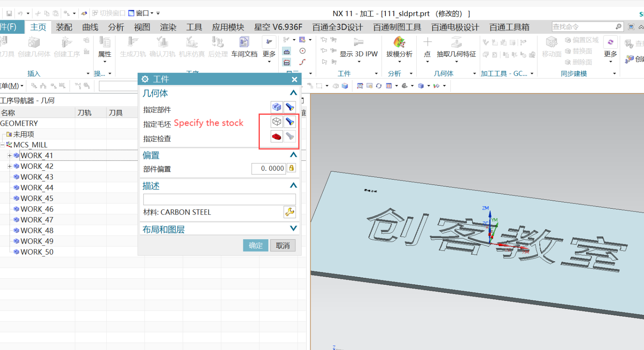Screen dimensions: 644x350
Task: Switch to the 视图 ribbon tab
Action: pyautogui.click(x=142, y=27)
